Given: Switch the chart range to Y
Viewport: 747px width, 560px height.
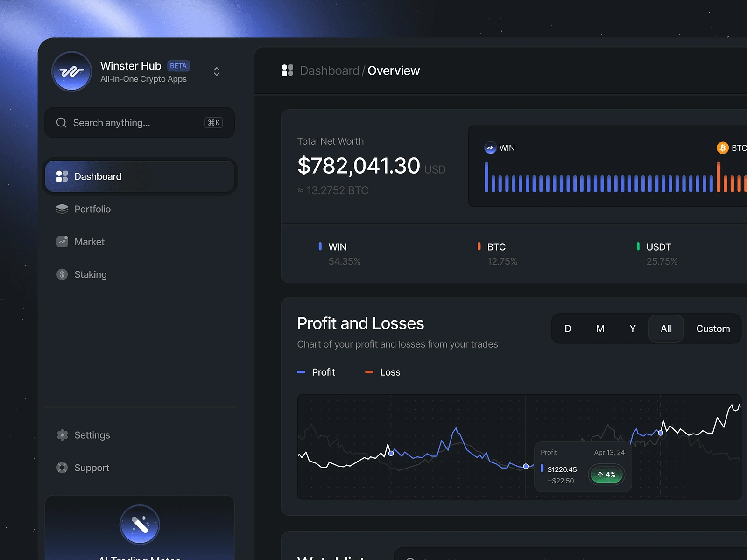Looking at the screenshot, I should 633,329.
